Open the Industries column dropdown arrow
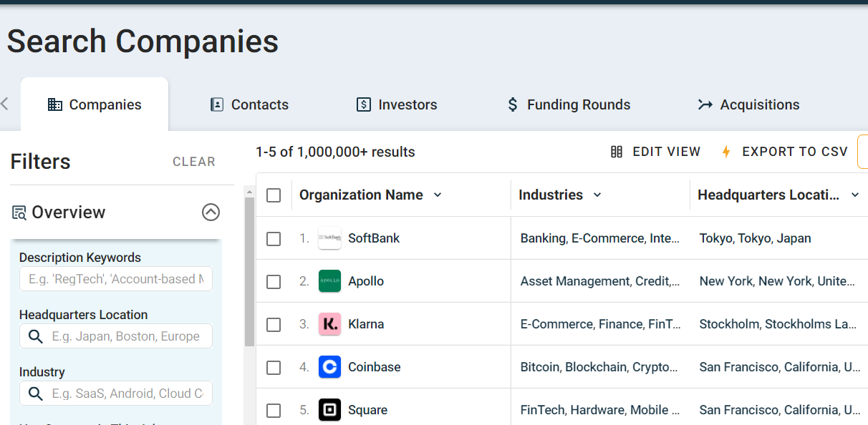868x425 pixels. [x=597, y=195]
